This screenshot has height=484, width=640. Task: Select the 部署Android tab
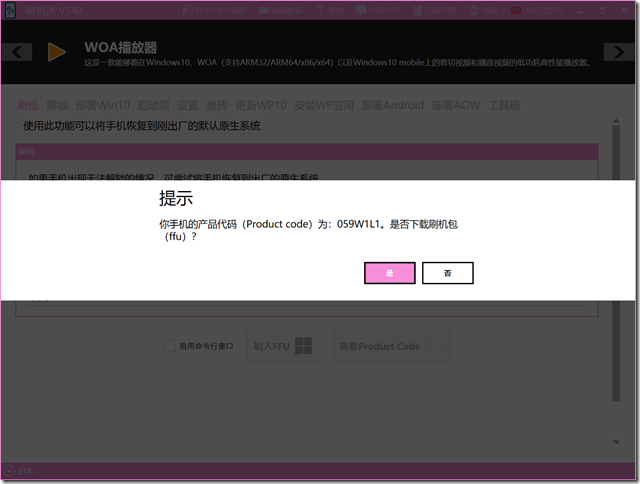(x=393, y=105)
